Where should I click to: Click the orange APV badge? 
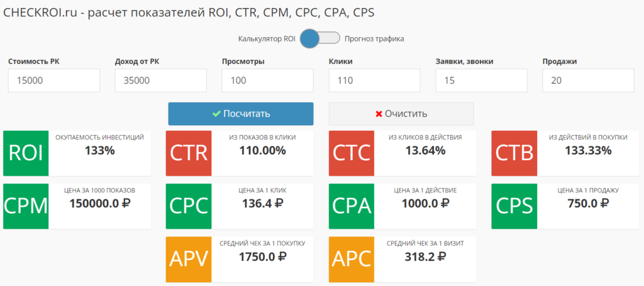188,258
